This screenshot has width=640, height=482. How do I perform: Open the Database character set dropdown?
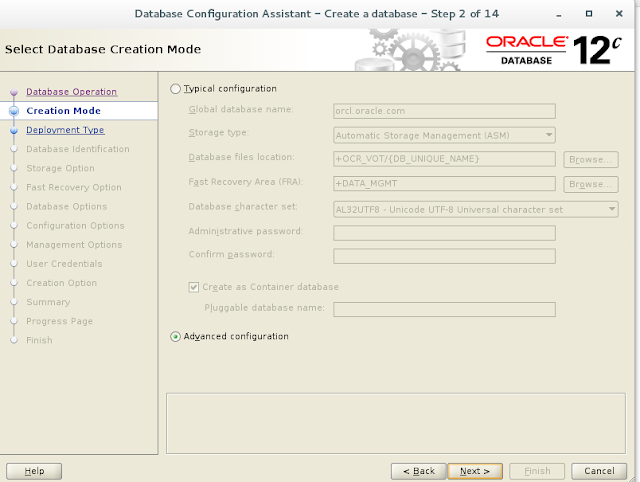[x=476, y=209]
